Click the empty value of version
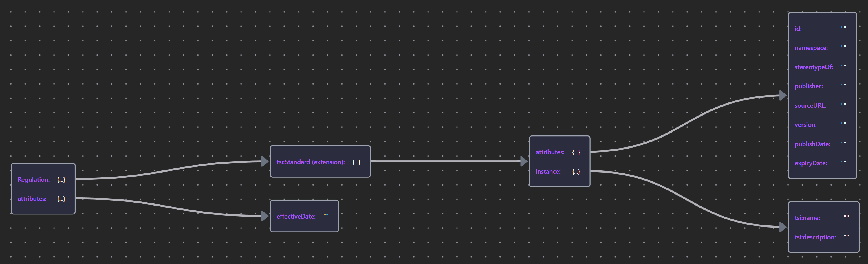This screenshot has width=868, height=264. (x=844, y=123)
